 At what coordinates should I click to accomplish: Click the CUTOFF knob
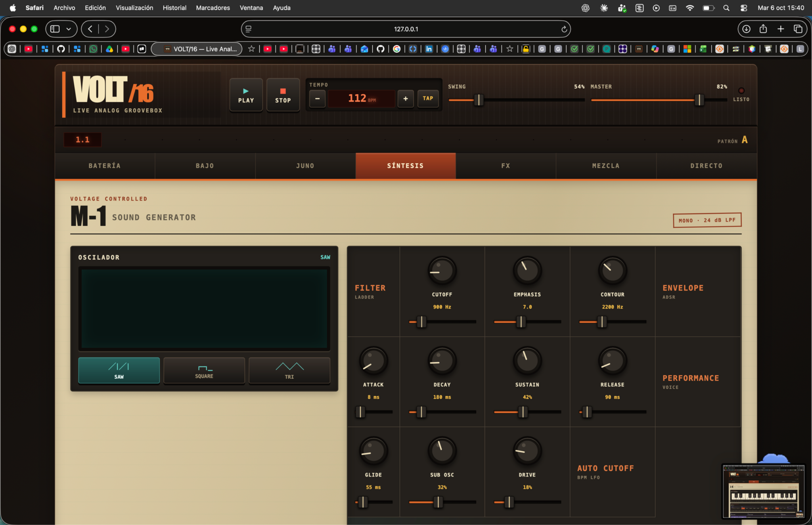tap(442, 271)
